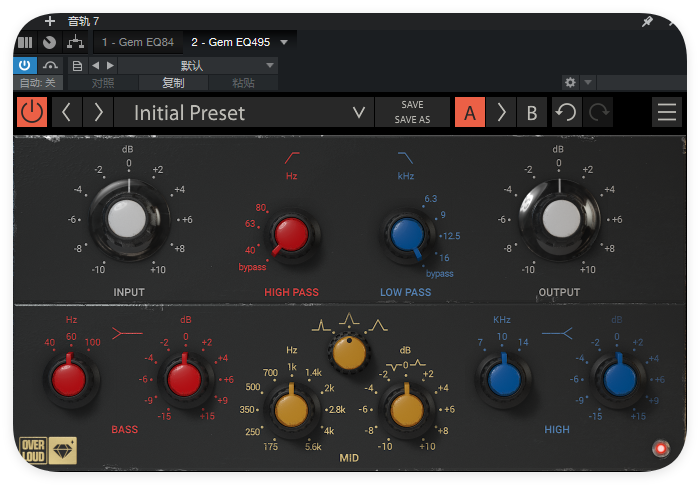Click the red bypass label of HIGH PASS
This screenshot has width=700, height=485.
tap(252, 267)
